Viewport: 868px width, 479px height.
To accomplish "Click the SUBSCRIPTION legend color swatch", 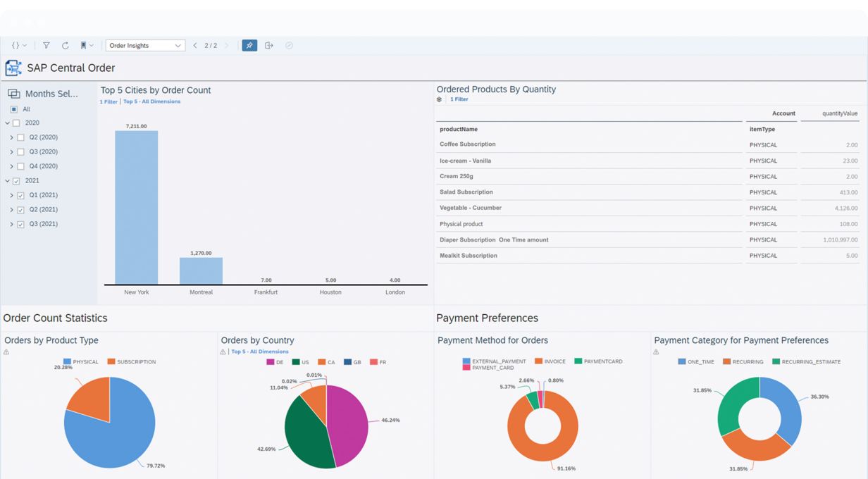I will pos(111,362).
